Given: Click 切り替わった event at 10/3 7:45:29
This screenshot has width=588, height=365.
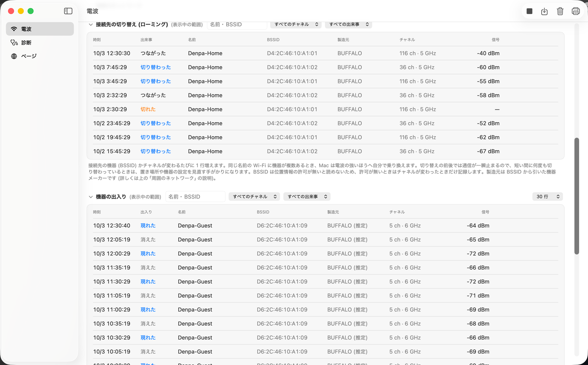Looking at the screenshot, I should (x=156, y=67).
